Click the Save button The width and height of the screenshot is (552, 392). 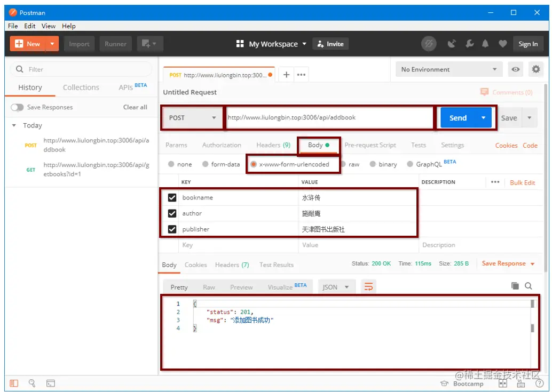(509, 118)
